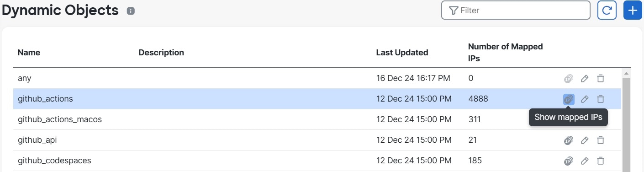644x172 pixels.
Task: Select the github_actions_macos row
Action: 317,119
